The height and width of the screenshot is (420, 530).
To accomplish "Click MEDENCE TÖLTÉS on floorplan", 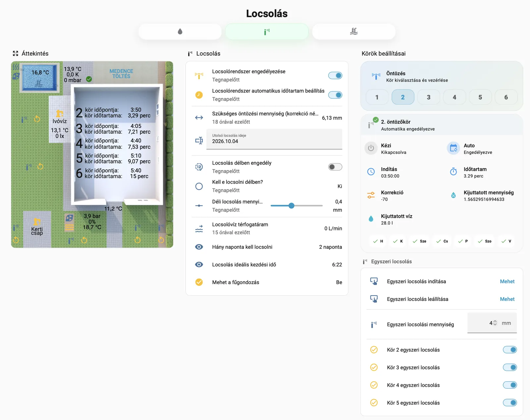I will [121, 73].
